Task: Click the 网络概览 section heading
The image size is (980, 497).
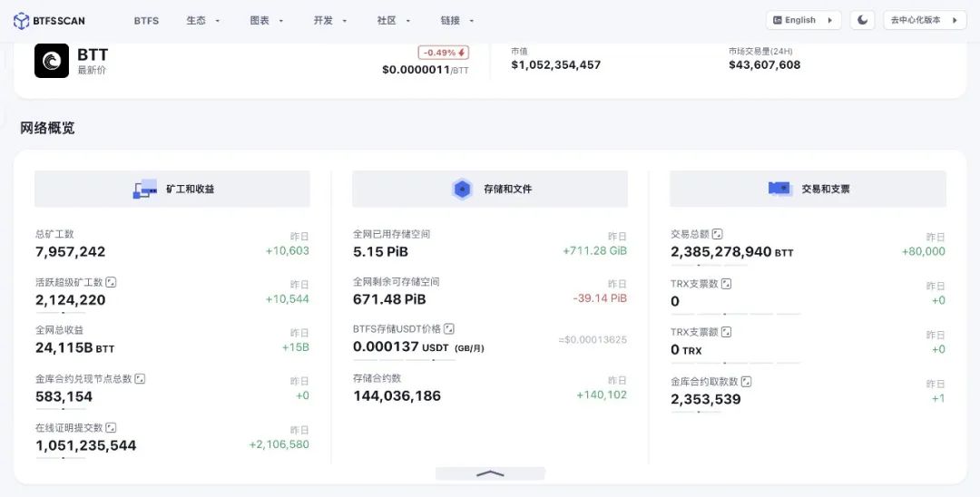Action: click(47, 129)
